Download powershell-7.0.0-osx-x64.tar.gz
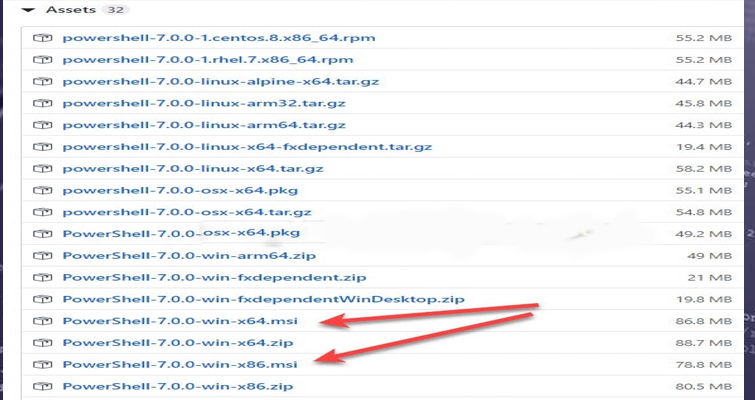This screenshot has width=755, height=400. 187,212
